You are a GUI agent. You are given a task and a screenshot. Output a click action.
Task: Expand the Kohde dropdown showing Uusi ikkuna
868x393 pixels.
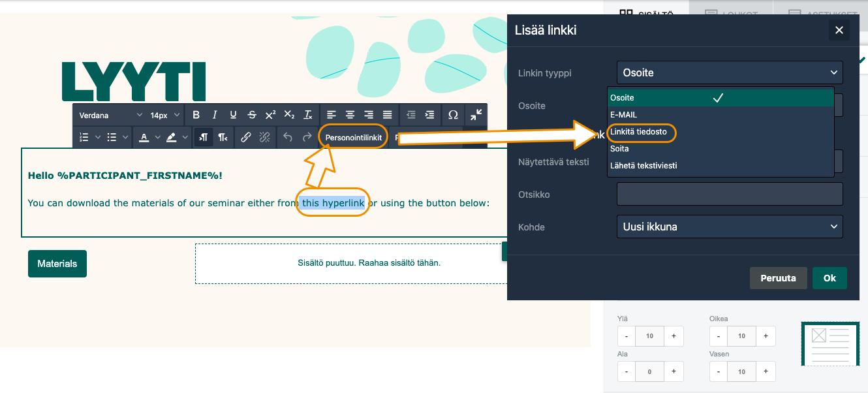pyautogui.click(x=729, y=227)
